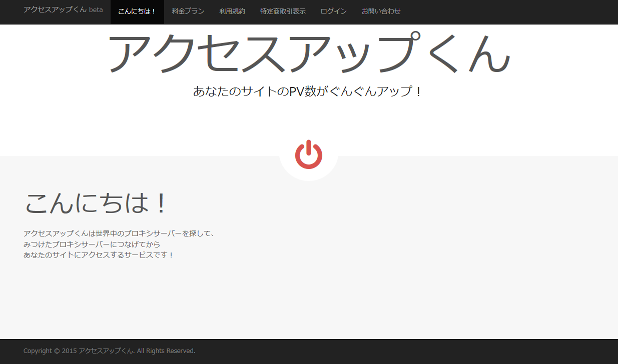Image resolution: width=618 pixels, height=364 pixels.
Task: Go to the ログイン menu item
Action: [x=333, y=11]
